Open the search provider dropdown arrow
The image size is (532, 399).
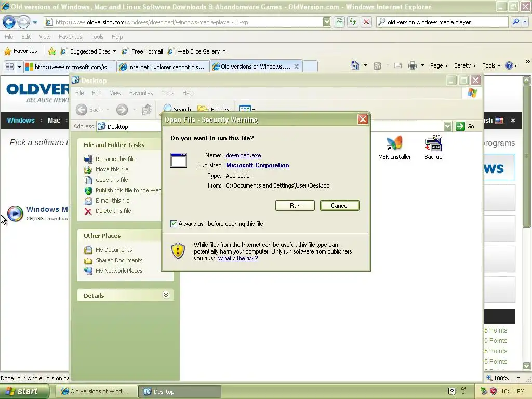(525, 22)
